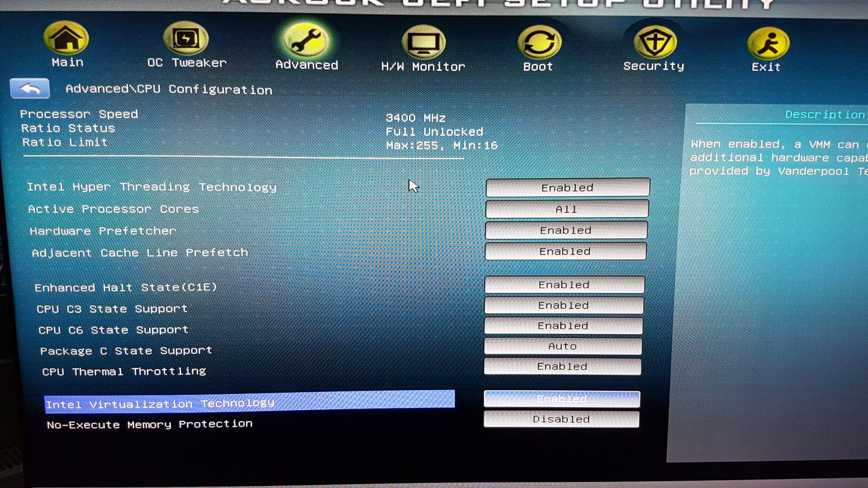Open Package C State Support 'Auto' dropdown
The image size is (868, 488).
tap(563, 346)
